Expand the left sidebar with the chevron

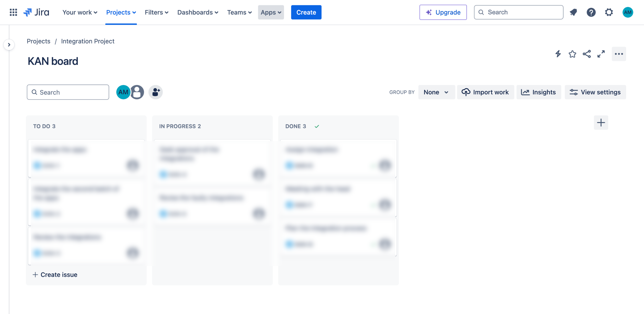click(x=9, y=45)
